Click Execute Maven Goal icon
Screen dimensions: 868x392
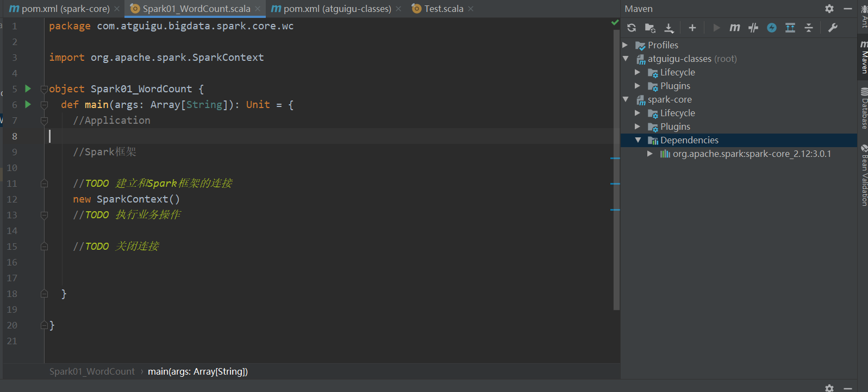click(x=735, y=28)
